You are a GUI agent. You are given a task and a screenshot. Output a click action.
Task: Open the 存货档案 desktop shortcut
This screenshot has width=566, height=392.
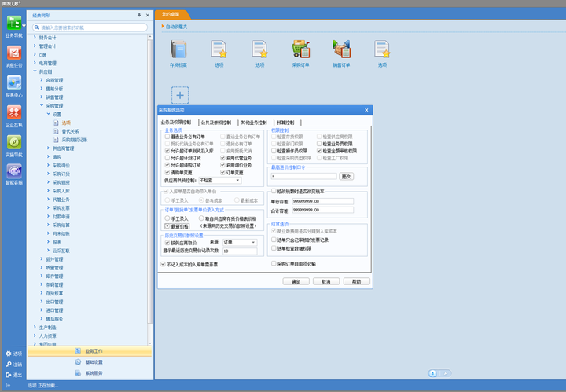(x=178, y=49)
